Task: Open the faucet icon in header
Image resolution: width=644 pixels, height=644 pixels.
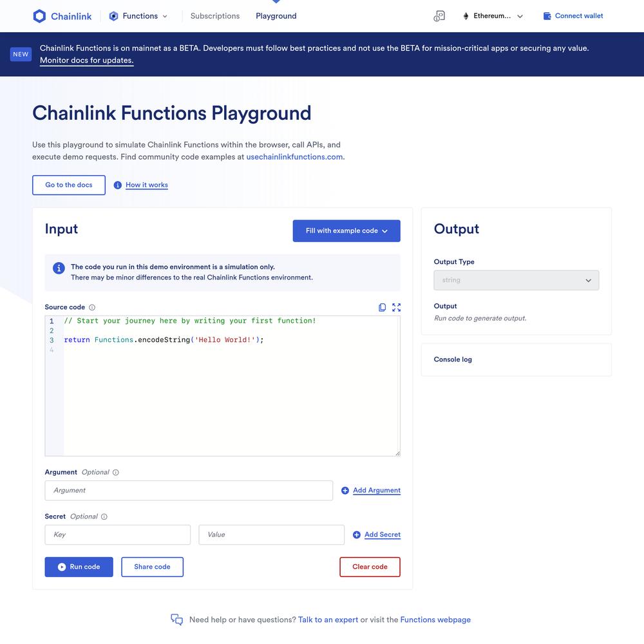Action: [439, 16]
